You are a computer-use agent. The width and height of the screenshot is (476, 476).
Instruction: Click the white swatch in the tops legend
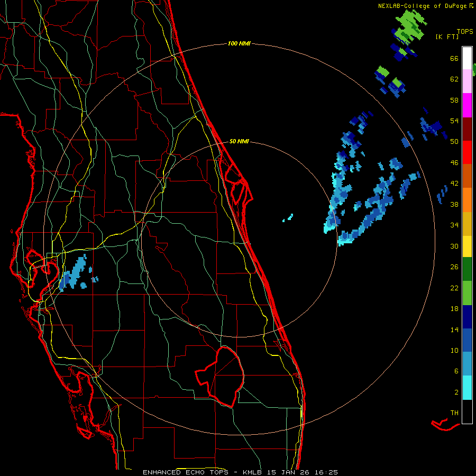(467, 58)
